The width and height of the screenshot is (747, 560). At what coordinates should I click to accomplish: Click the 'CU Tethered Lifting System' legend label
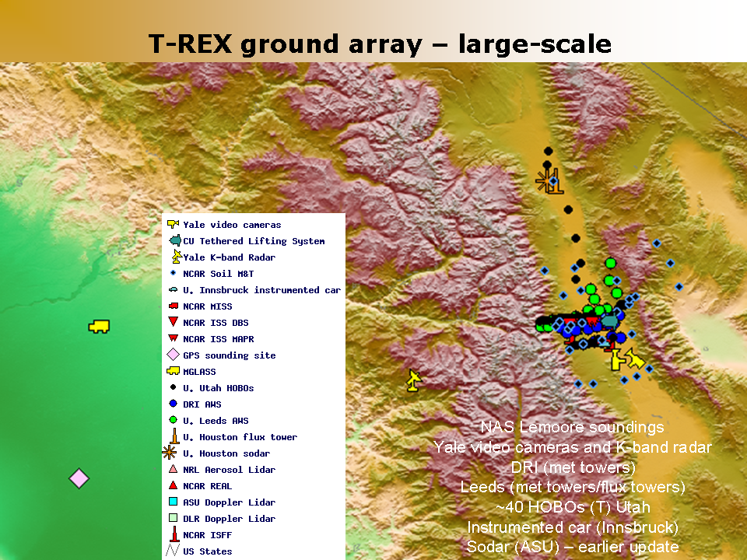(x=254, y=241)
